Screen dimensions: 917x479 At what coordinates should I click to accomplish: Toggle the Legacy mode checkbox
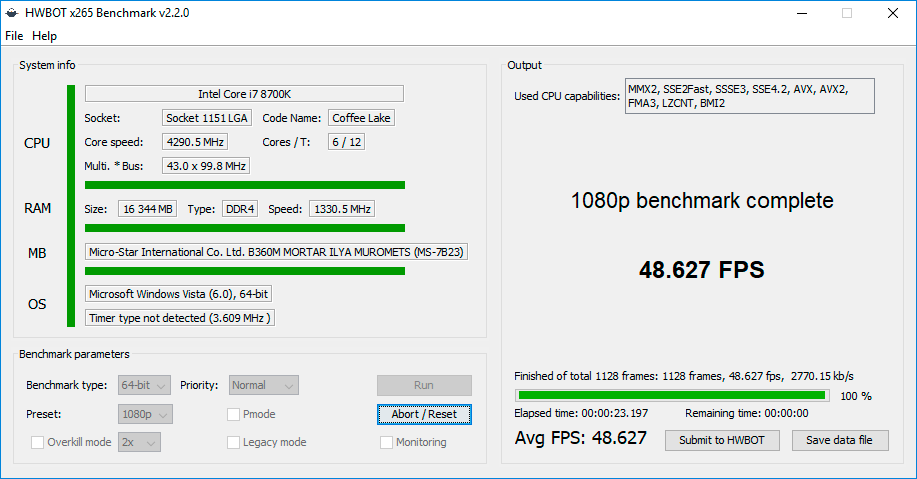coord(234,442)
